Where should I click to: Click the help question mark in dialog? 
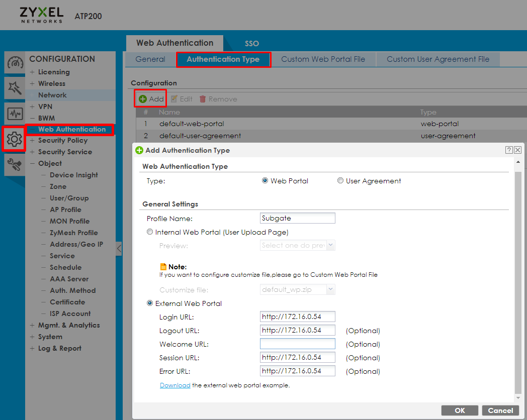tap(509, 150)
